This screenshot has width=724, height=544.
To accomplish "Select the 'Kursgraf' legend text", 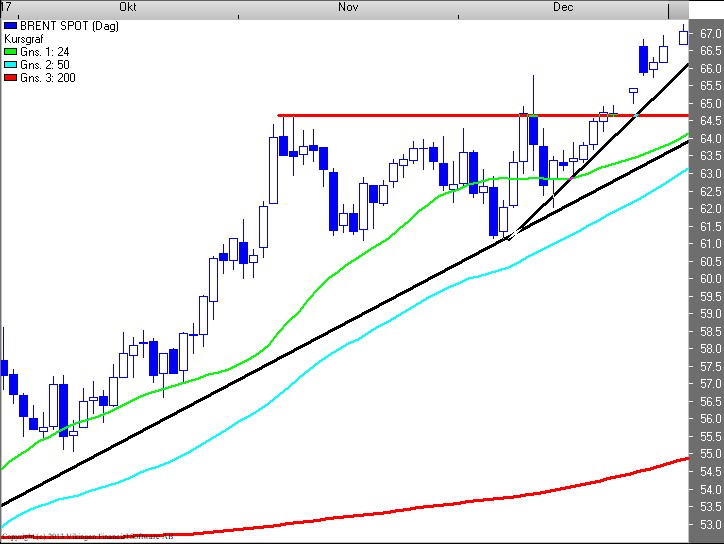I will [24, 39].
